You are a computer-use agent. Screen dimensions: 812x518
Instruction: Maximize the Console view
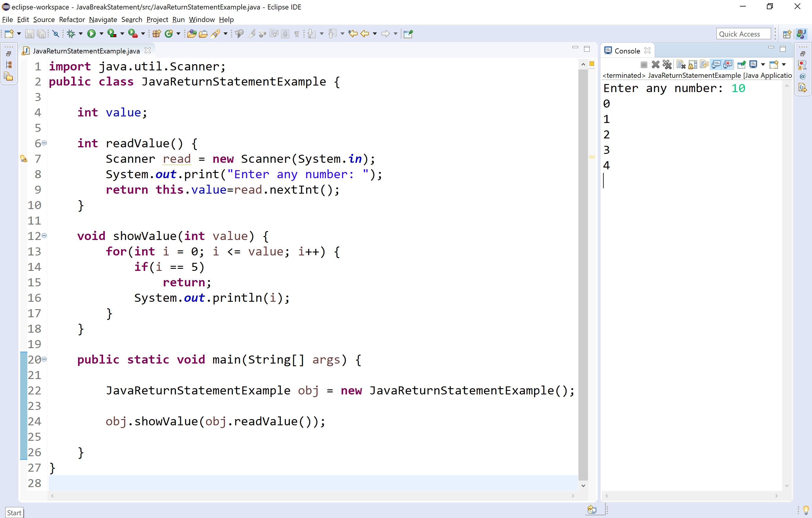(783, 49)
